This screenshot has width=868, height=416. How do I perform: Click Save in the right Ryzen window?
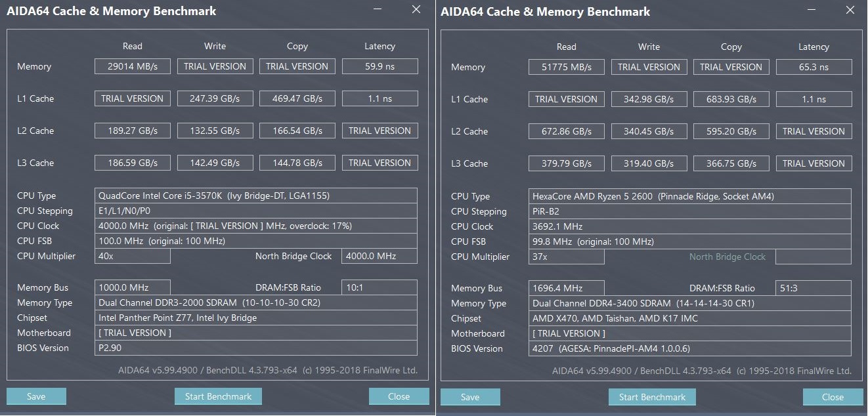[x=470, y=397]
